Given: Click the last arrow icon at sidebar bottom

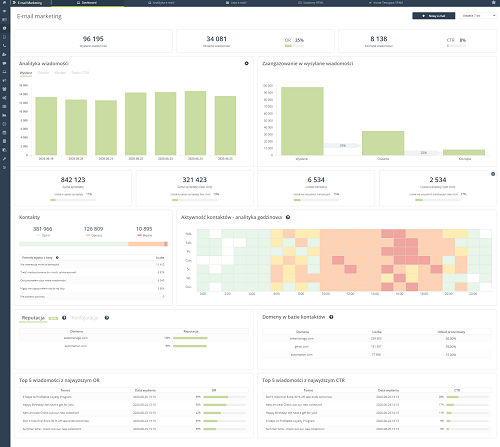Looking at the screenshot, I should coord(4,167).
